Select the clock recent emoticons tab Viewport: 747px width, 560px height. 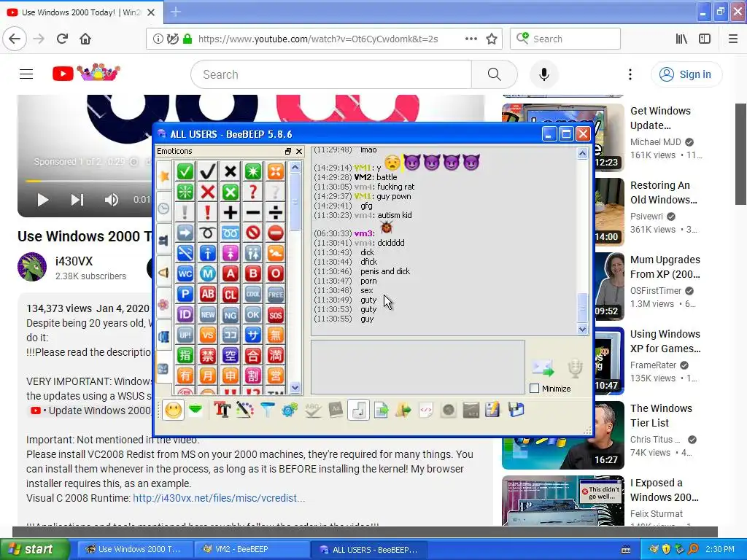click(164, 209)
